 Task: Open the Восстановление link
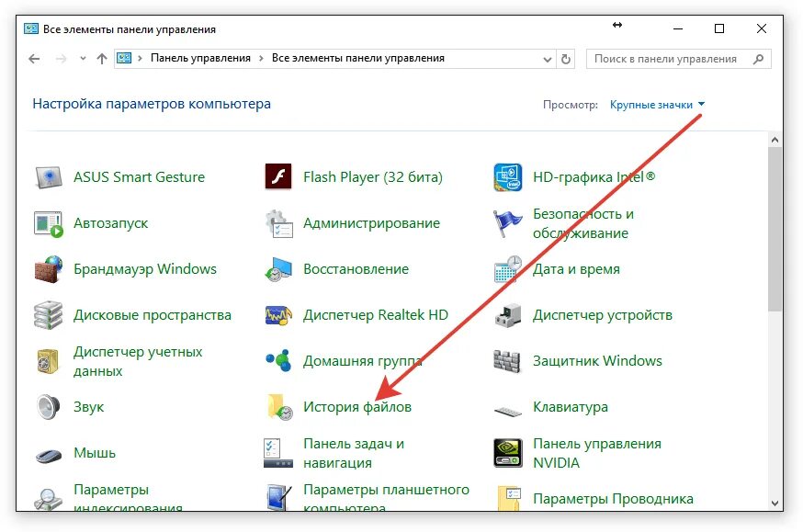356,269
